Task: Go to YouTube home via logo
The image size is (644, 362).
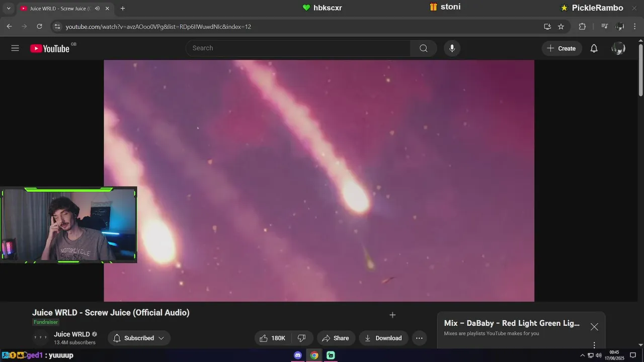Action: click(x=50, y=48)
